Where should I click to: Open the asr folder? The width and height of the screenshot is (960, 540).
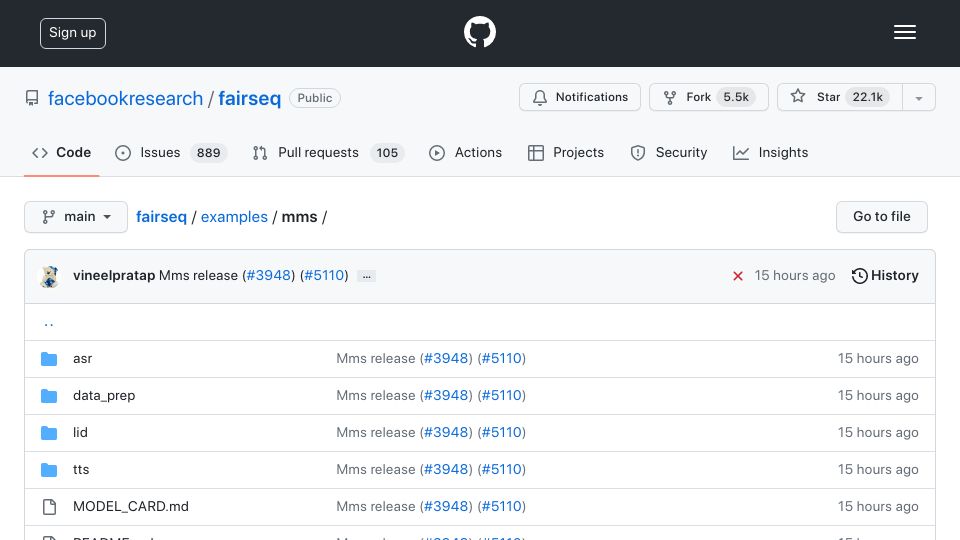click(x=83, y=359)
